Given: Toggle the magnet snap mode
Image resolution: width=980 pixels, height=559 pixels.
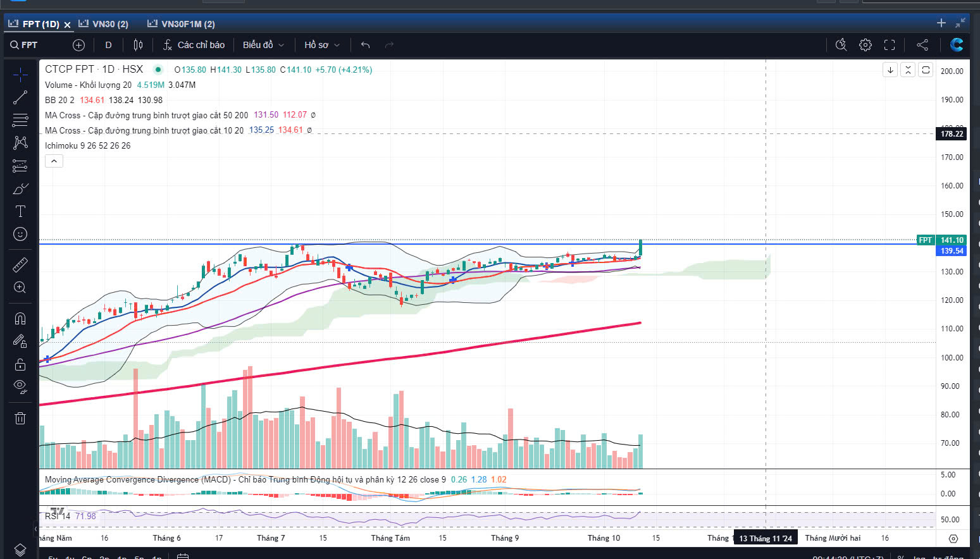Looking at the screenshot, I should tap(20, 318).
